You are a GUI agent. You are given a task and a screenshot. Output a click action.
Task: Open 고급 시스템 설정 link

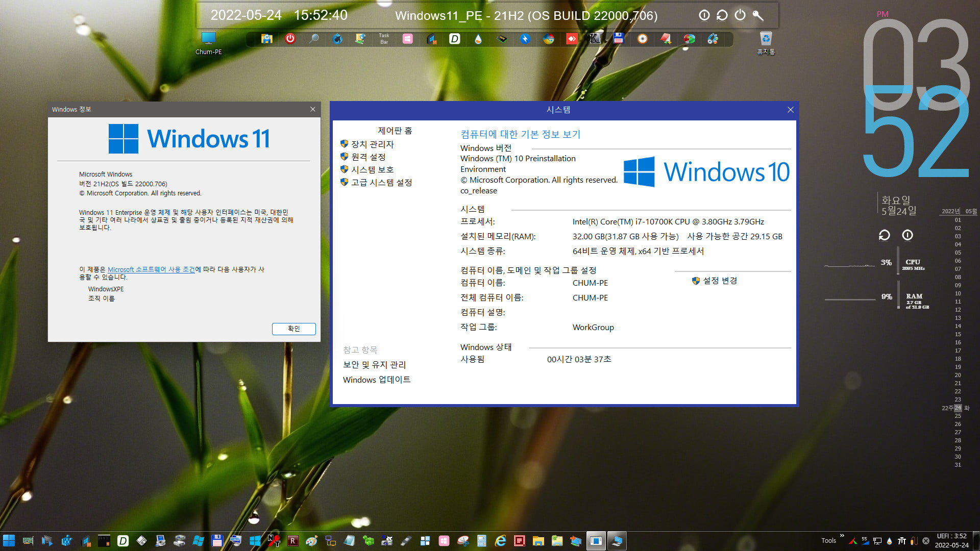point(381,183)
